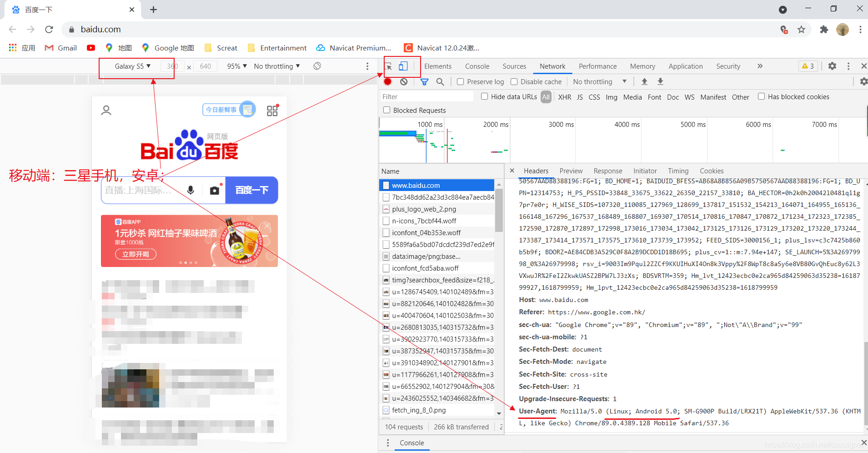Stop recording network log (red dot)

[x=387, y=81]
